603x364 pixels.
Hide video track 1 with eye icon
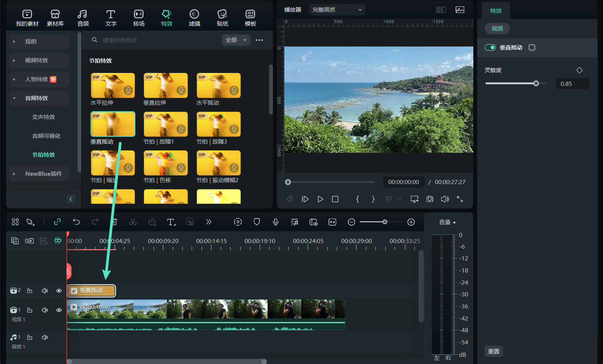tap(59, 310)
